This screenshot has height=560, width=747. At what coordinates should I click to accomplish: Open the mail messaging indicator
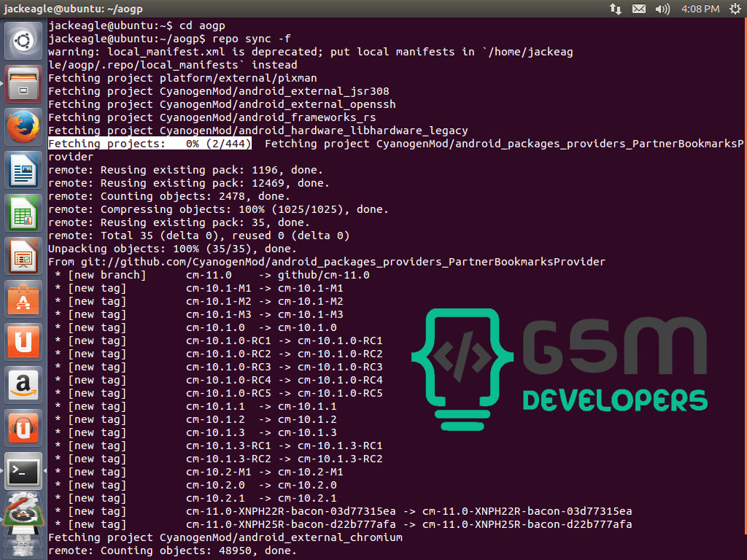click(639, 9)
